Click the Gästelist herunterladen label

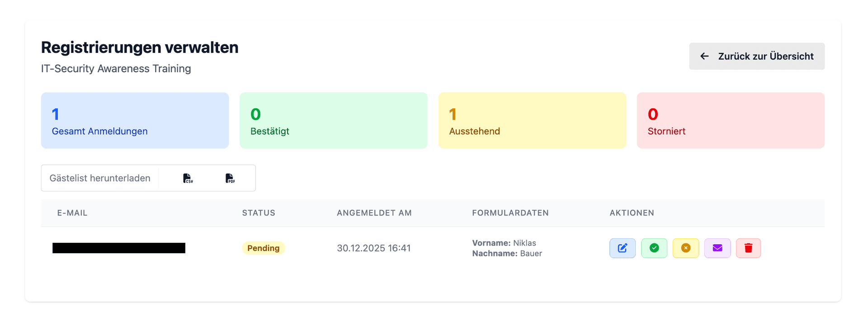[x=100, y=178]
